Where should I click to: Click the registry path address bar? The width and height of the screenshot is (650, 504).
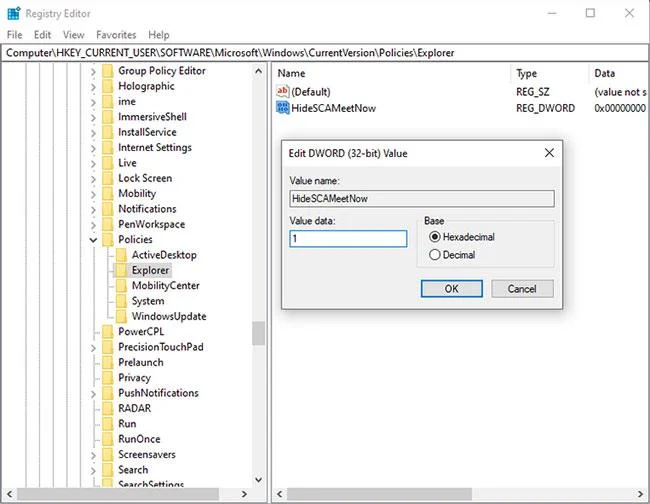(325, 53)
